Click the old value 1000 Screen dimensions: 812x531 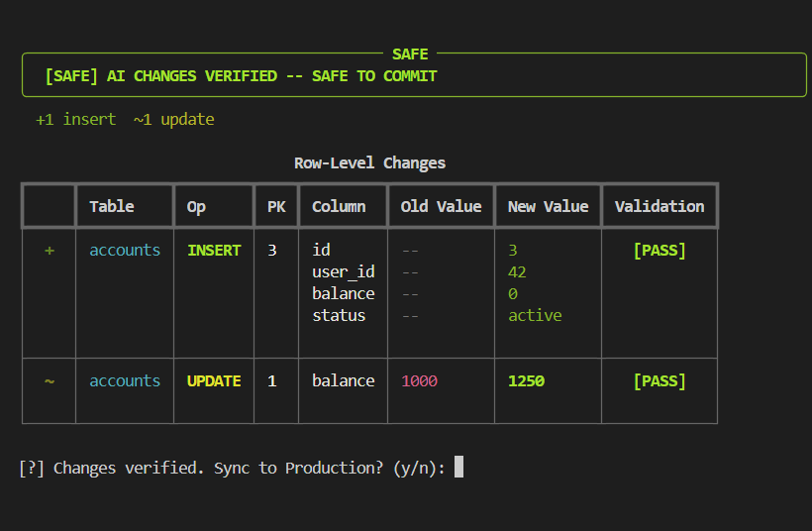tap(419, 380)
